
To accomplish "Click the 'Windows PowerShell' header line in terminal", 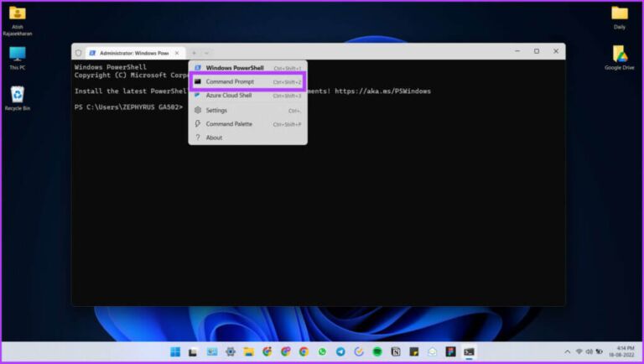I will (111, 67).
